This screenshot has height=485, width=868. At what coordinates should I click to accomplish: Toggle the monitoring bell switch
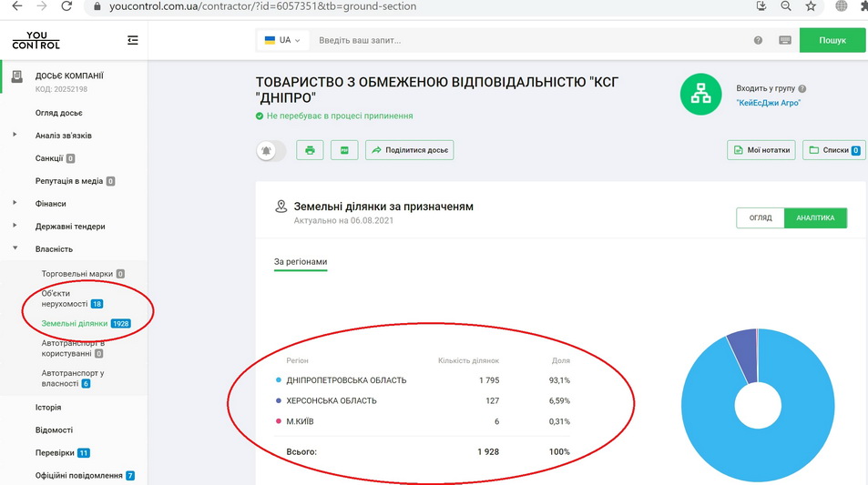click(x=271, y=150)
